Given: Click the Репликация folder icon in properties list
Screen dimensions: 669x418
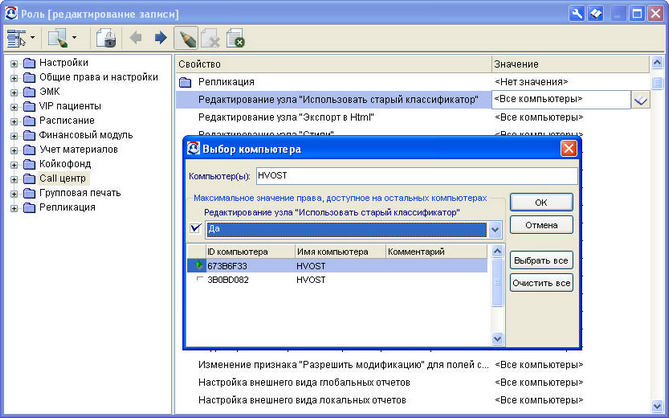Looking at the screenshot, I should coord(185,82).
